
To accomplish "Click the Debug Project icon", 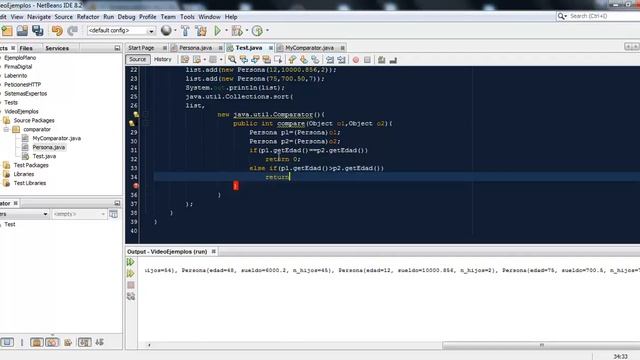I will click(237, 31).
